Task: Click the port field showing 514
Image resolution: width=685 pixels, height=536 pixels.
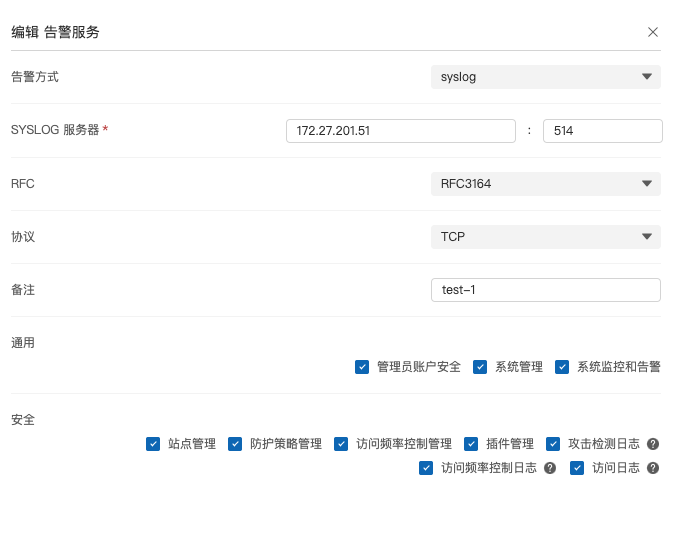Action: (602, 131)
